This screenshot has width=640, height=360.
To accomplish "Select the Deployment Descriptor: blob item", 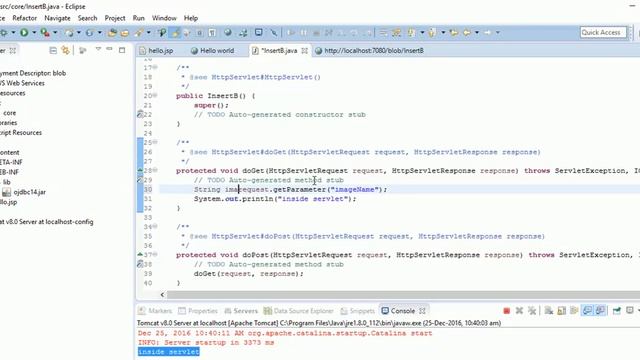I will tap(33, 73).
